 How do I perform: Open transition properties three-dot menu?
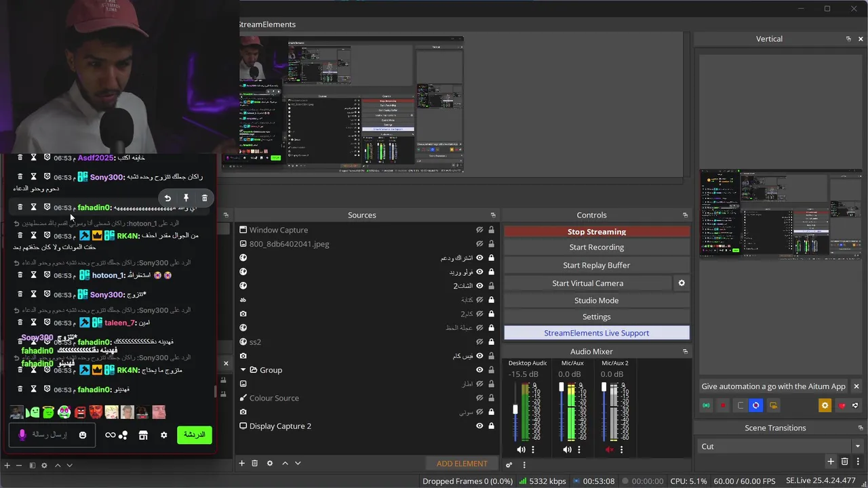pyautogui.click(x=858, y=461)
